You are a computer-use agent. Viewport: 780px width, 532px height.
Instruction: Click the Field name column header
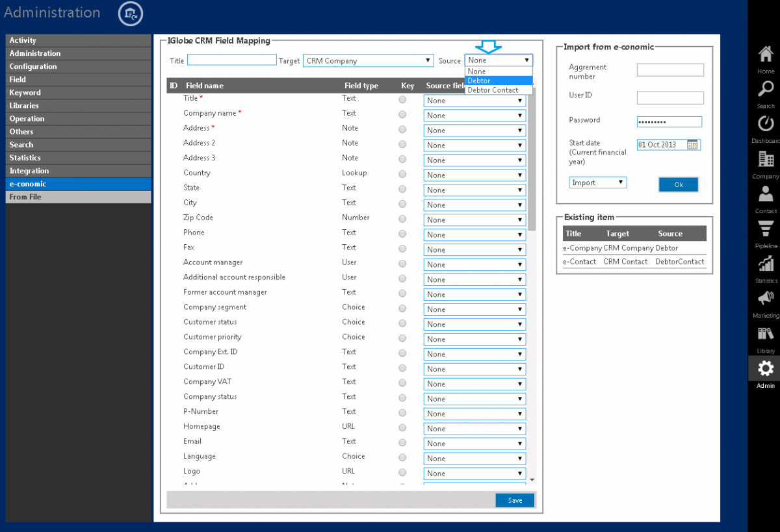[204, 86]
